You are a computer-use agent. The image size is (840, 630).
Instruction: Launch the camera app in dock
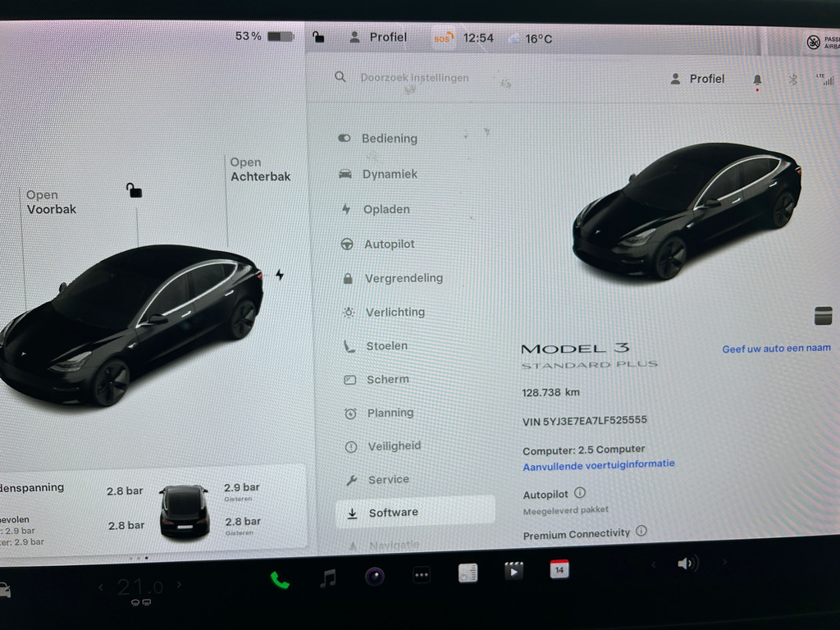[x=375, y=576]
